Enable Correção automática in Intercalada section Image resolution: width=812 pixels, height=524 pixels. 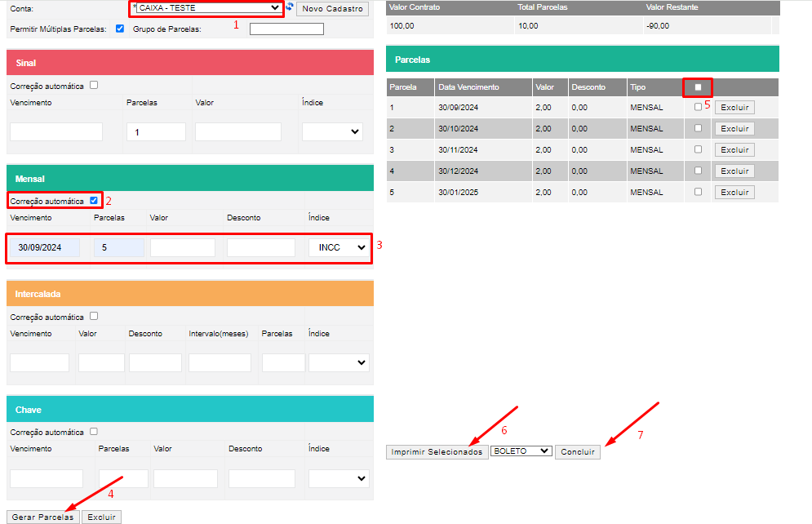(94, 316)
